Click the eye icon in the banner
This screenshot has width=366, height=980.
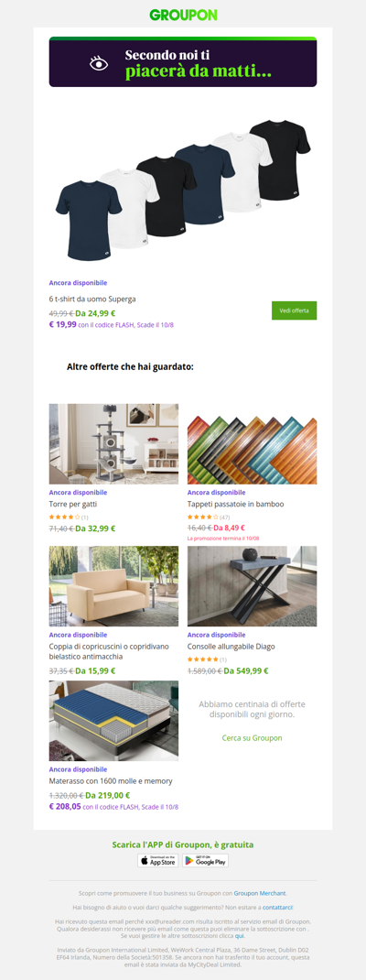[99, 63]
